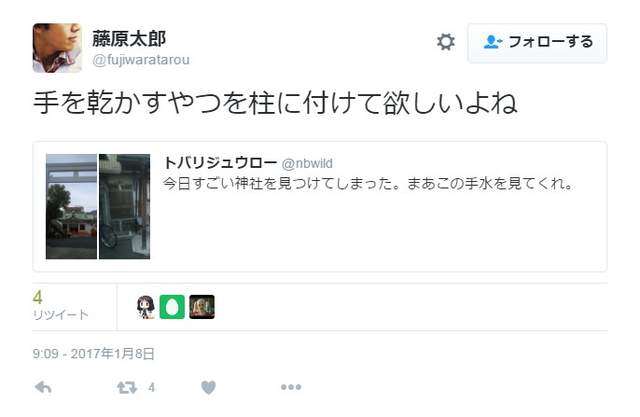640x417 pixels.
Task: Open the torii gate photo in quoted tweet
Action: [x=71, y=206]
